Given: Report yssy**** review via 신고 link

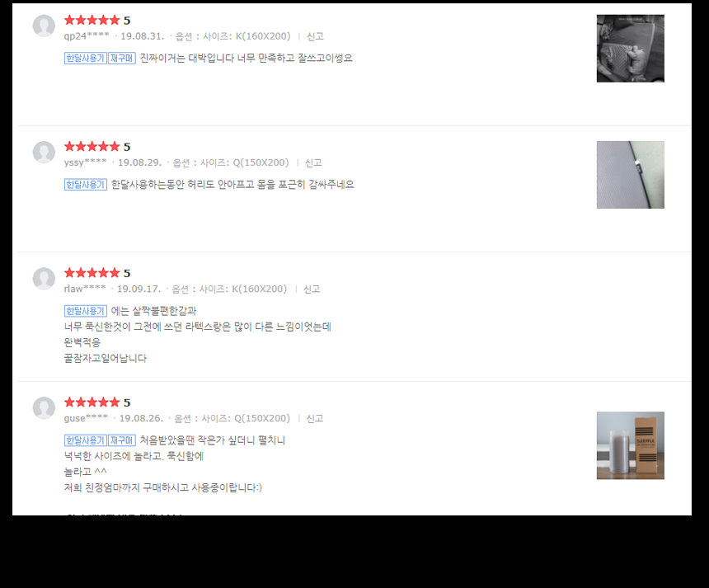Looking at the screenshot, I should tap(313, 162).
